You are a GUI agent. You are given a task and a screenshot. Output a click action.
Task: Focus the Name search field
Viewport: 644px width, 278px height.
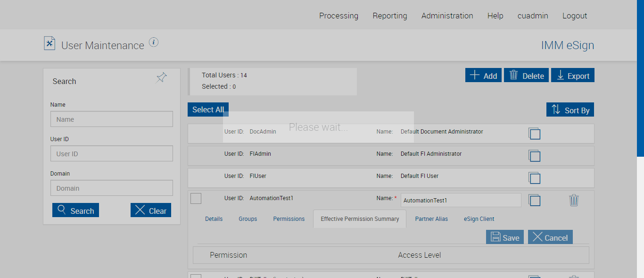(x=112, y=119)
